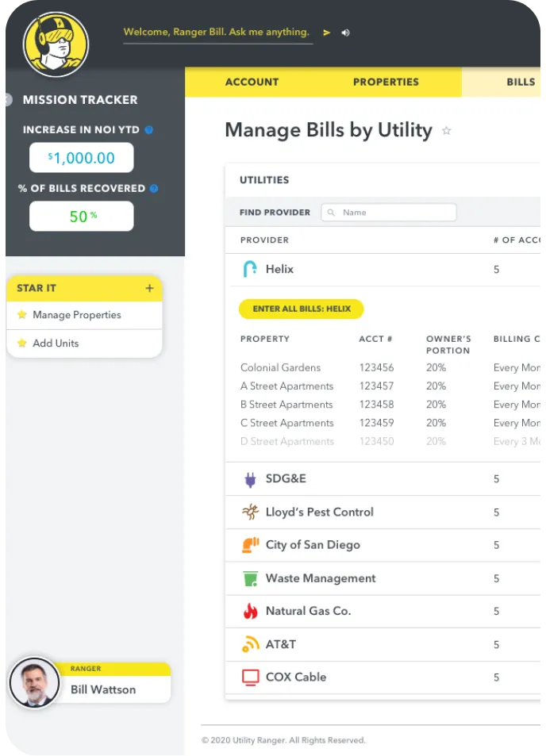This screenshot has width=546, height=756.
Task: Star the Manage Bills by Utility page
Action: tap(447, 131)
